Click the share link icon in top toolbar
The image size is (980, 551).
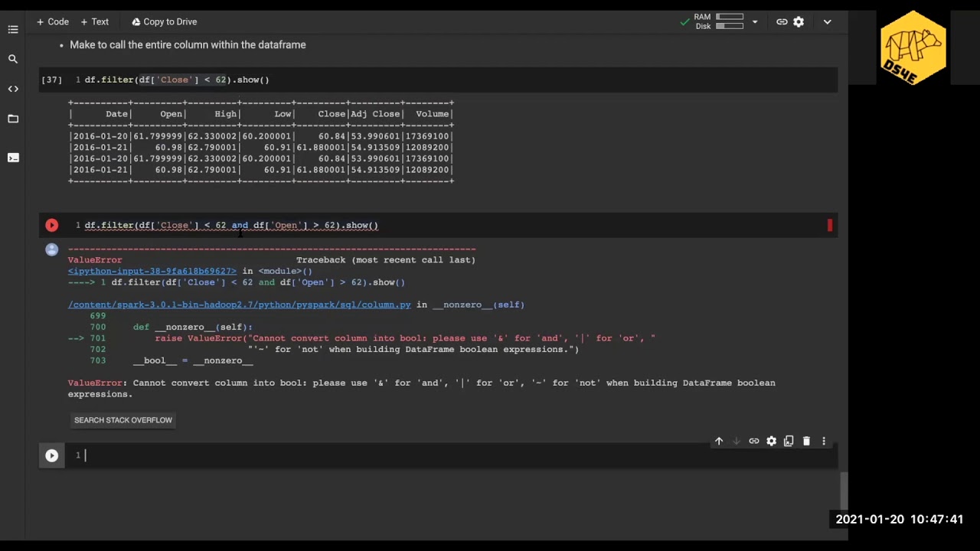point(782,21)
